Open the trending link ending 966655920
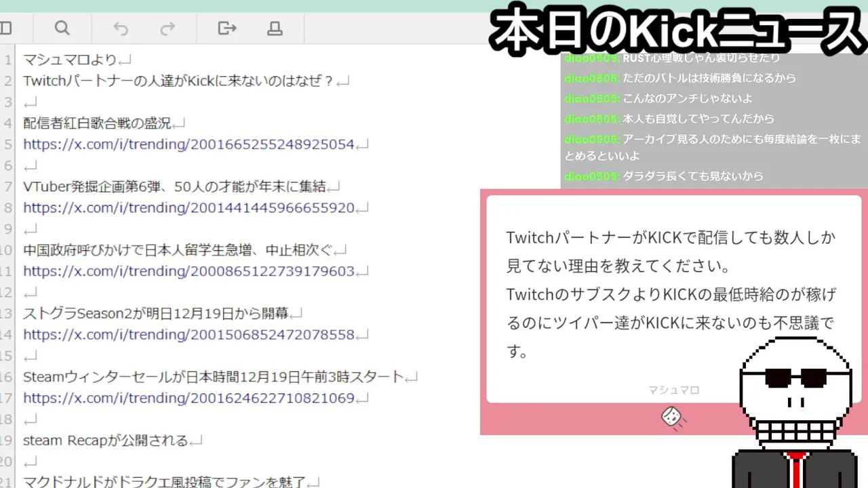868x488 pixels. [189, 207]
